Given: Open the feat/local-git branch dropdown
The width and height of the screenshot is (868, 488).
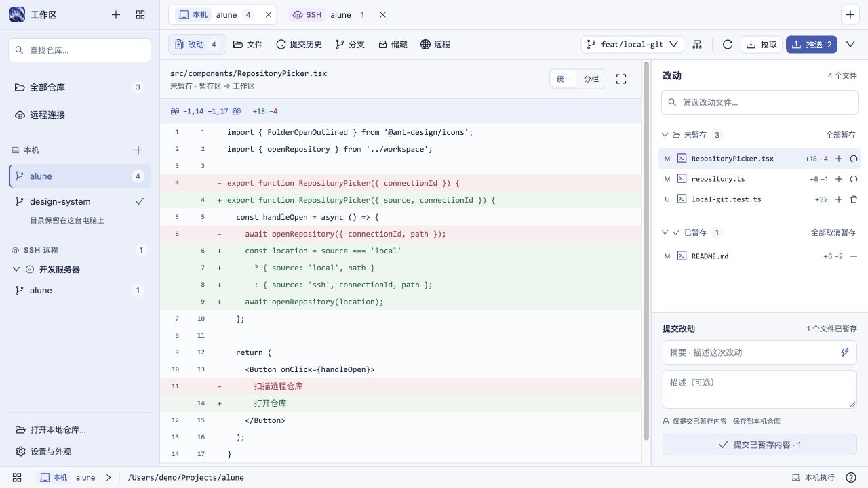Looking at the screenshot, I should [633, 45].
